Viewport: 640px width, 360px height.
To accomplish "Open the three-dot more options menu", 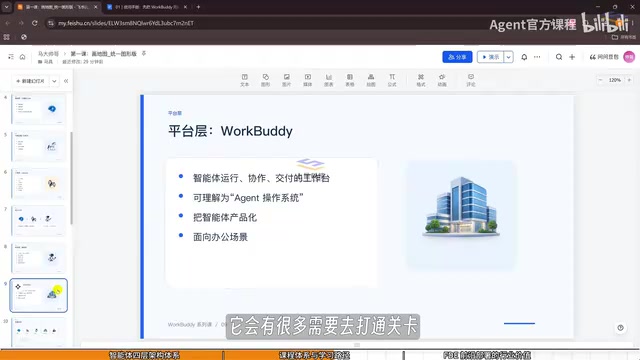I will pyautogui.click(x=537, y=57).
